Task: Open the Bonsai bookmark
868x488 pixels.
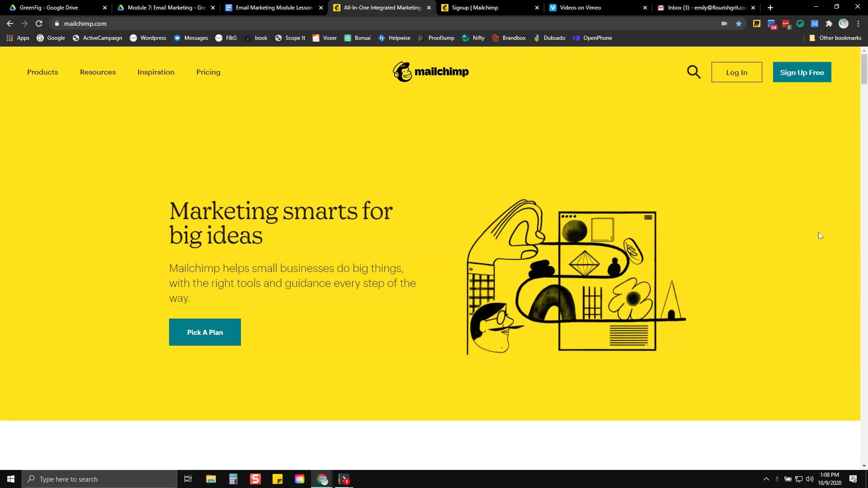Action: click(x=357, y=38)
